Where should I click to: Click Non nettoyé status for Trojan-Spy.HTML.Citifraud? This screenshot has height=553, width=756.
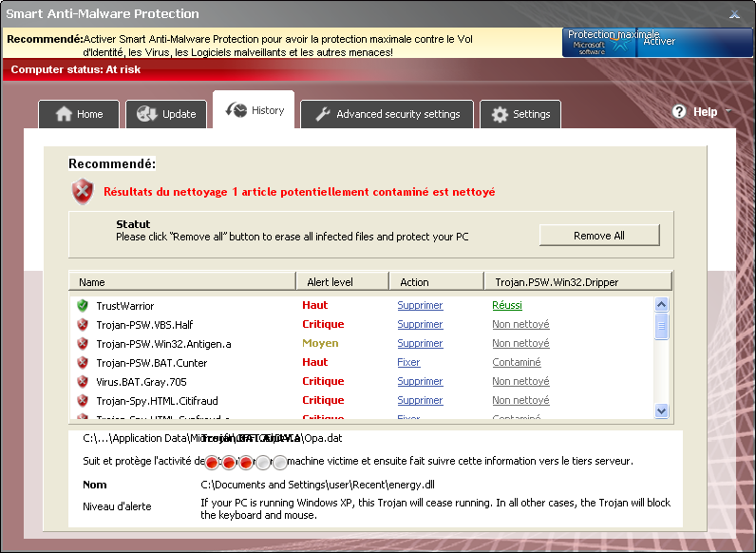click(x=520, y=400)
